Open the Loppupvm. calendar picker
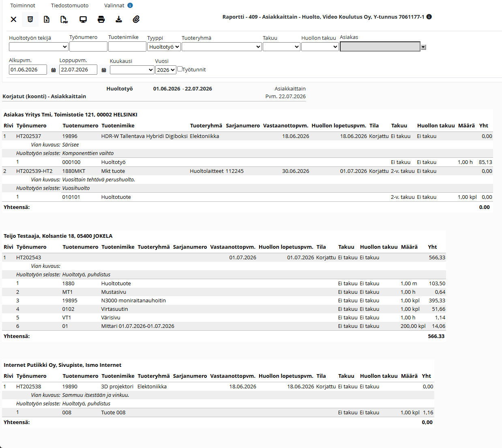The image size is (502, 448). coord(104,70)
